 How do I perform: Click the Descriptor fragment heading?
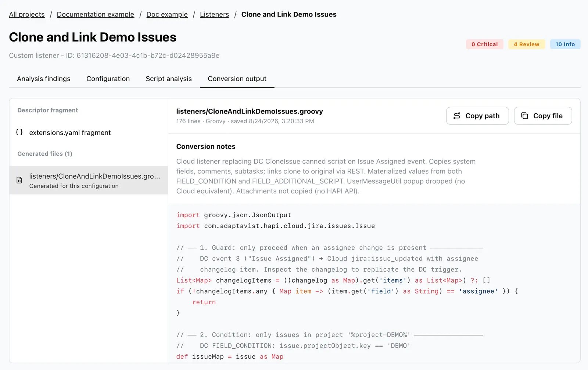47,110
